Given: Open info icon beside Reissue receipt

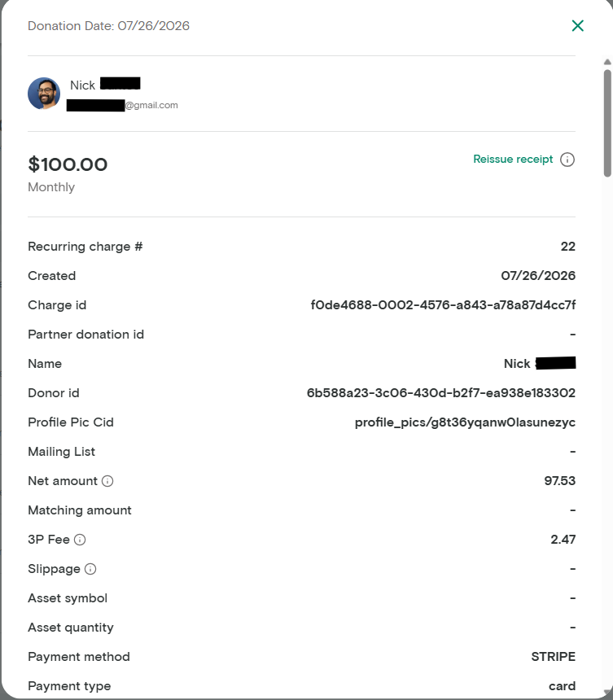Looking at the screenshot, I should 567,160.
